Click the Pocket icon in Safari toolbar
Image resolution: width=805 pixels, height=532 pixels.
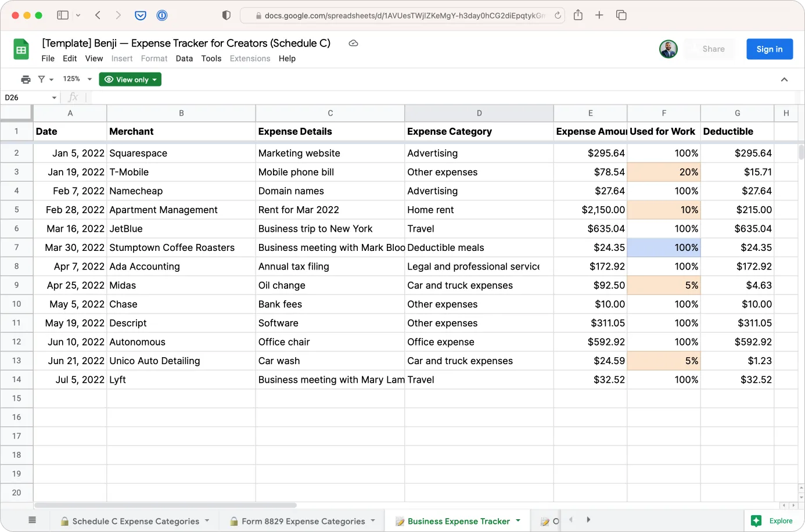[x=140, y=15]
